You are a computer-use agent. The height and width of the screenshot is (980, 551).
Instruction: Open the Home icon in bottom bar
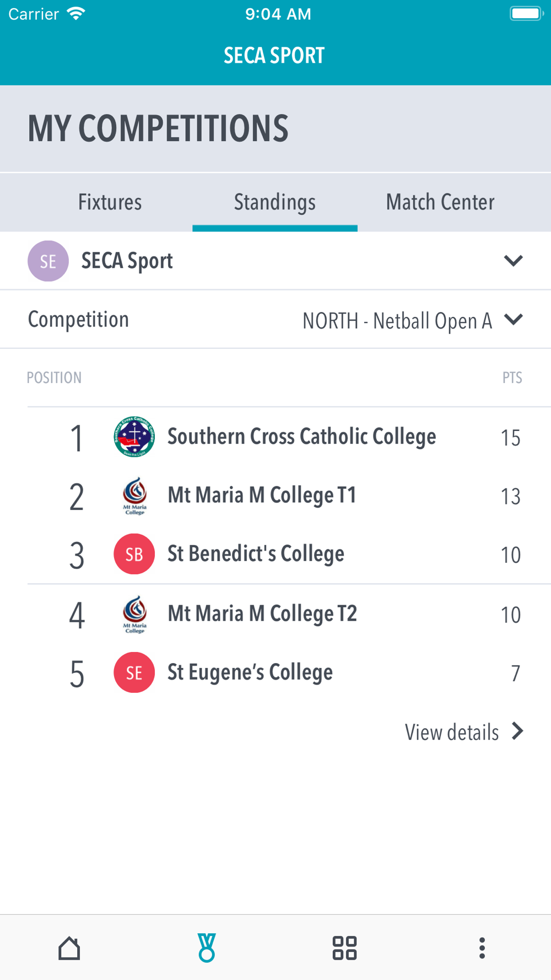[69, 948]
